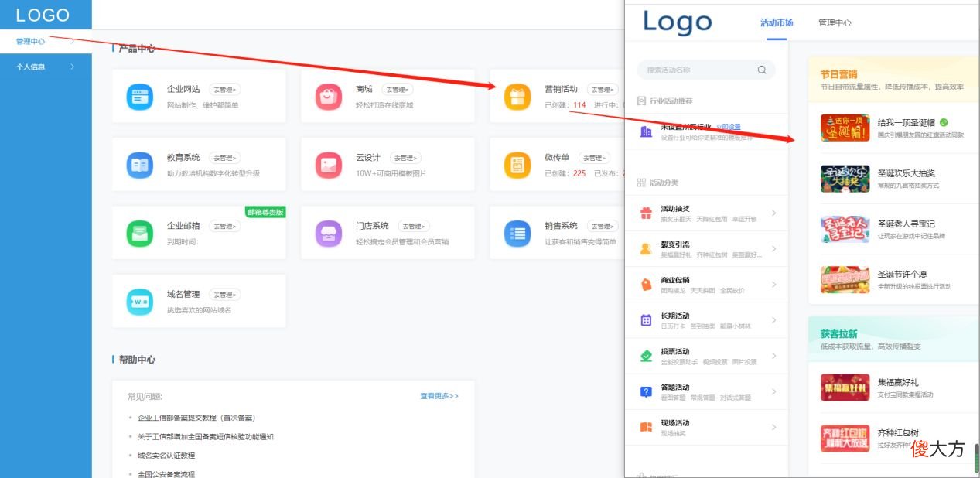Click the 搜索活动名称 search field
Viewport: 980px width, 478px height.
(x=705, y=70)
